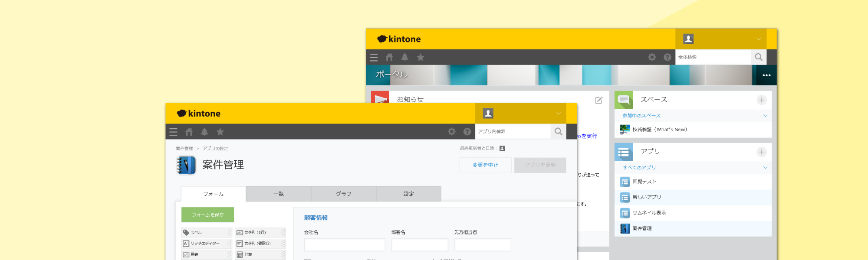Viewport: 868px width, 260px height.
Task: Click the green スペース speech-bubble icon
Action: [624, 100]
